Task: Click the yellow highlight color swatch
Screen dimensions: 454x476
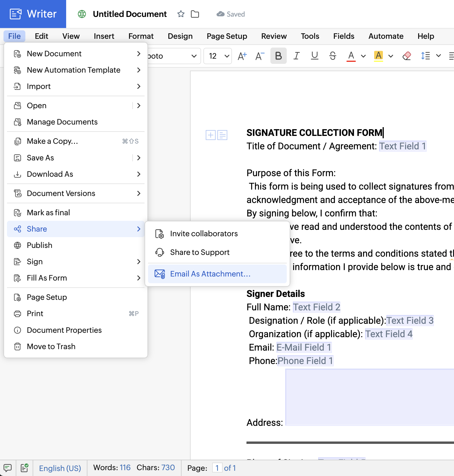Action: [x=378, y=56]
